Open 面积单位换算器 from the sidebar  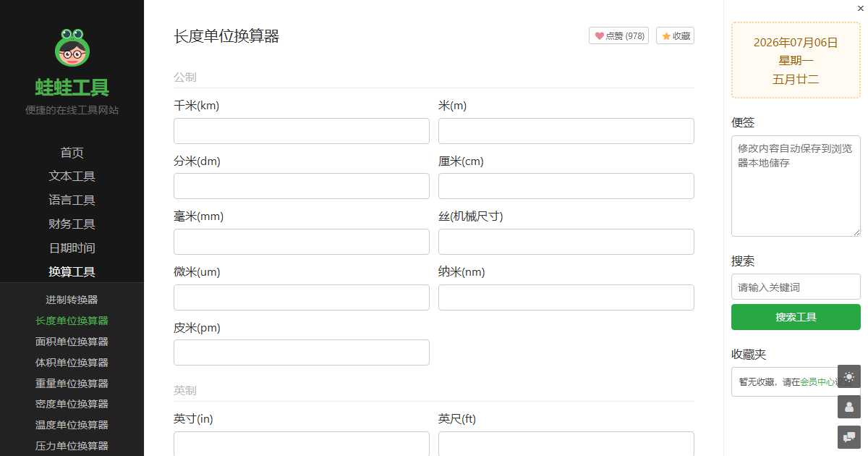72,342
